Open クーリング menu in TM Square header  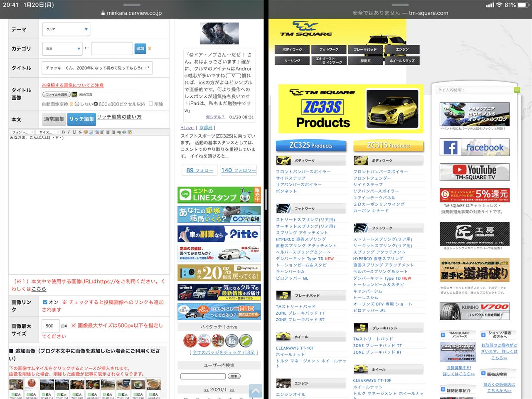[x=292, y=61]
